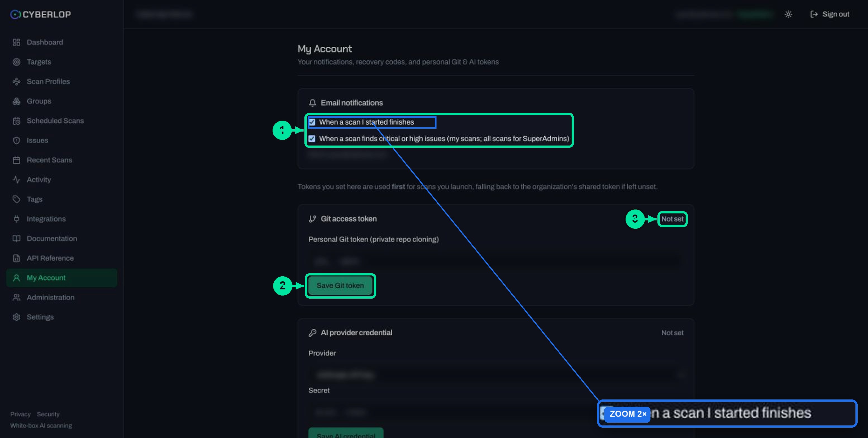Click the sign out arrow icon
This screenshot has width=868, height=438.
click(x=814, y=14)
